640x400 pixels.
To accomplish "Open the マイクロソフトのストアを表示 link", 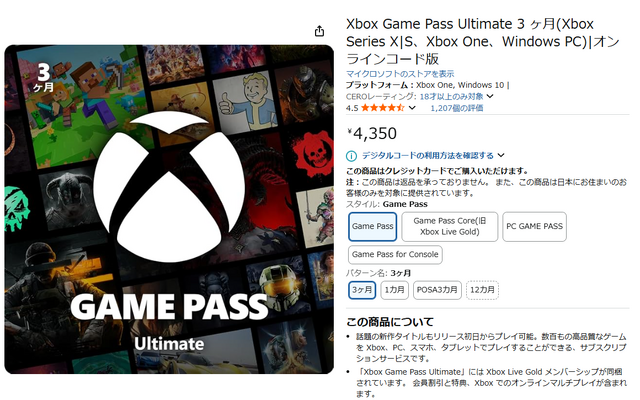I will tap(400, 74).
